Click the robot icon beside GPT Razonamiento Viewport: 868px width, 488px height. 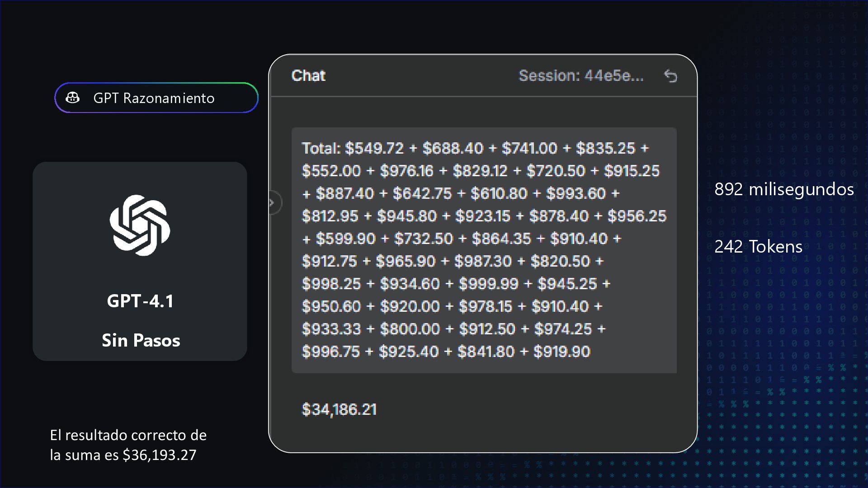point(73,98)
